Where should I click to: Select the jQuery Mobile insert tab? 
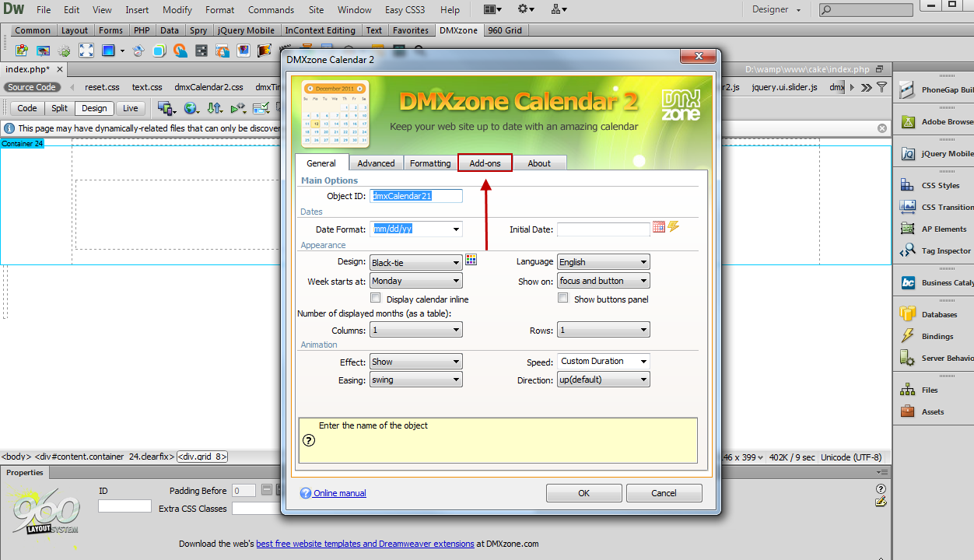246,30
